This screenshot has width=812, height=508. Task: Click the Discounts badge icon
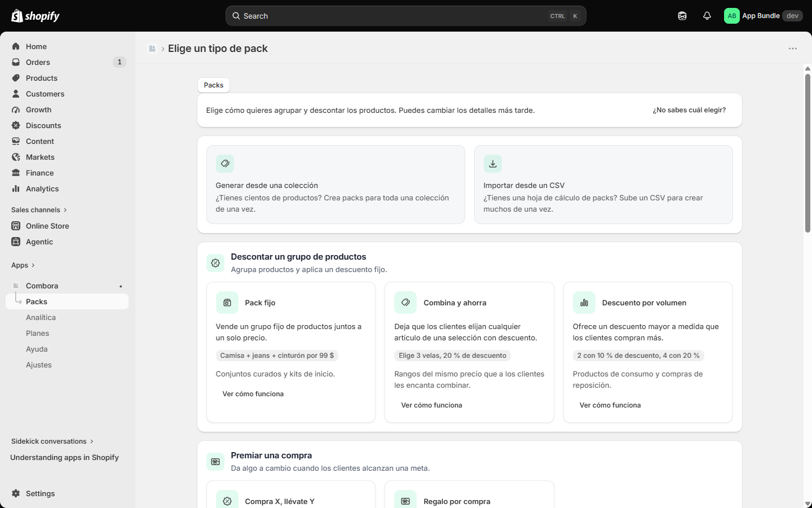point(16,125)
